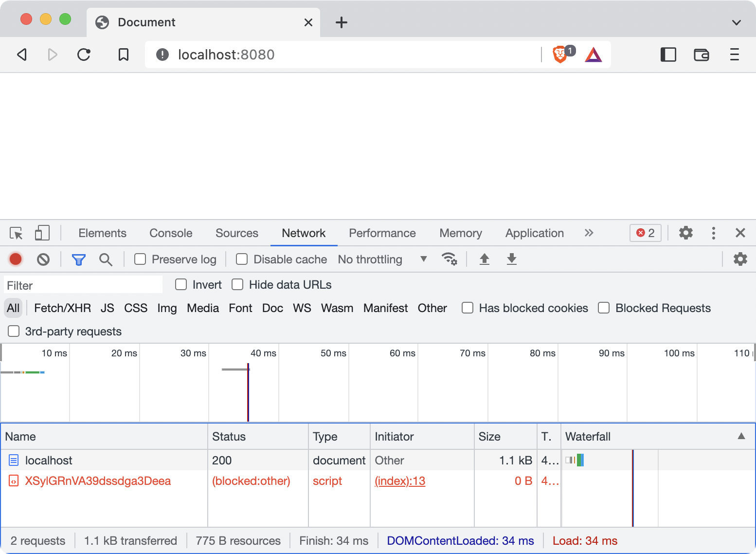Clear the network log
756x554 pixels.
(x=43, y=259)
